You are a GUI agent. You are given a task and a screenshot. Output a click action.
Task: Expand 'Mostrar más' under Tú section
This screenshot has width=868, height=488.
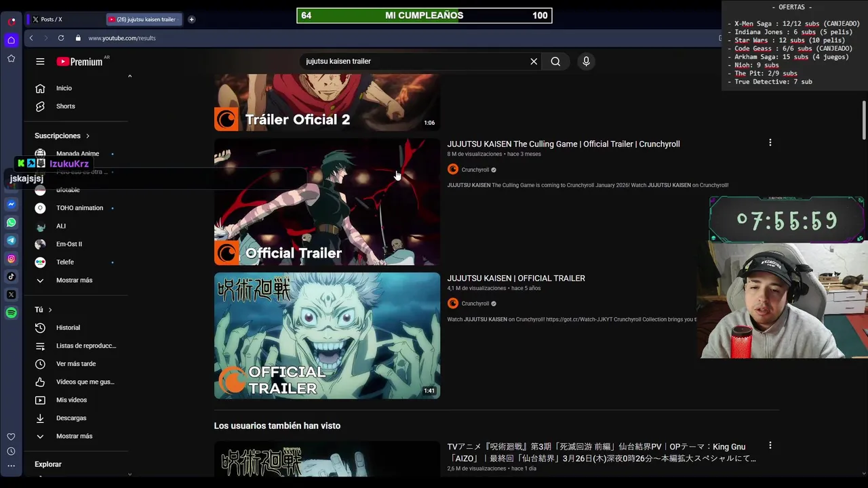74,436
